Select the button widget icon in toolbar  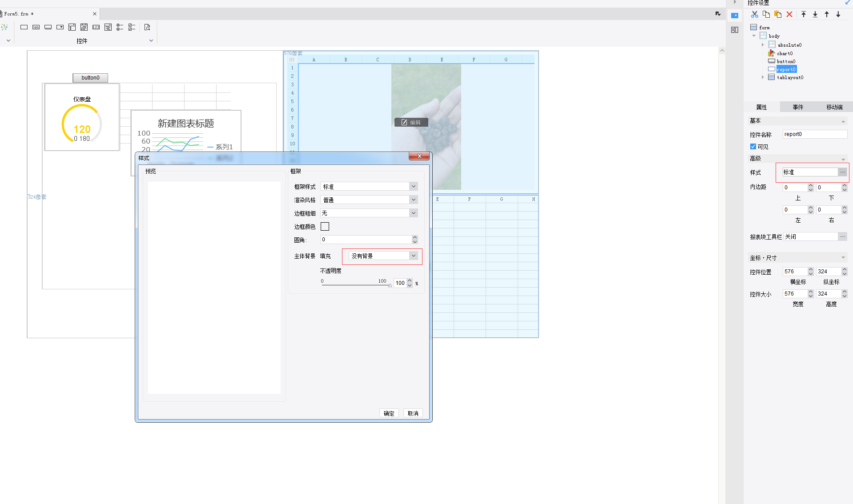48,27
